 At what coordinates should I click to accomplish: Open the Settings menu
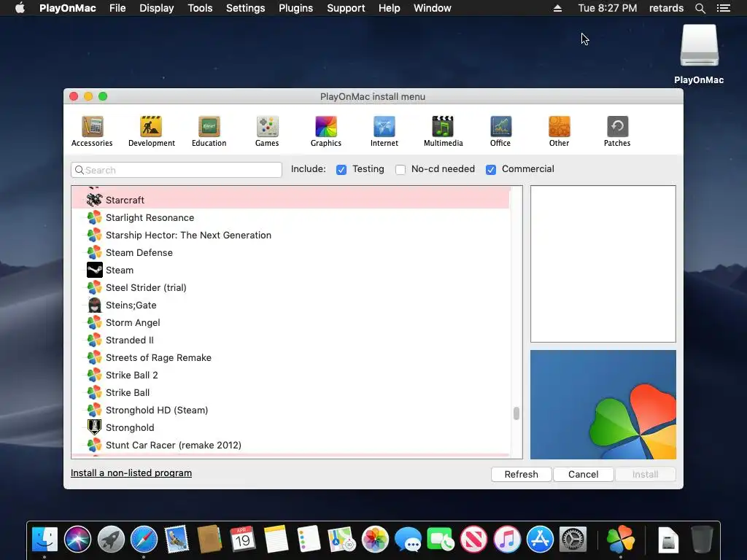(x=245, y=8)
